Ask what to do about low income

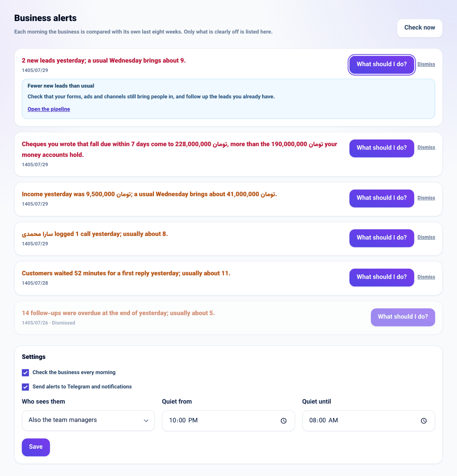pos(381,198)
